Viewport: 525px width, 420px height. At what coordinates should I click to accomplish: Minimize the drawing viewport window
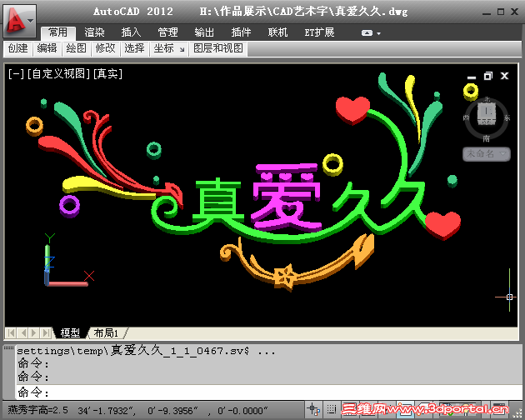472,77
